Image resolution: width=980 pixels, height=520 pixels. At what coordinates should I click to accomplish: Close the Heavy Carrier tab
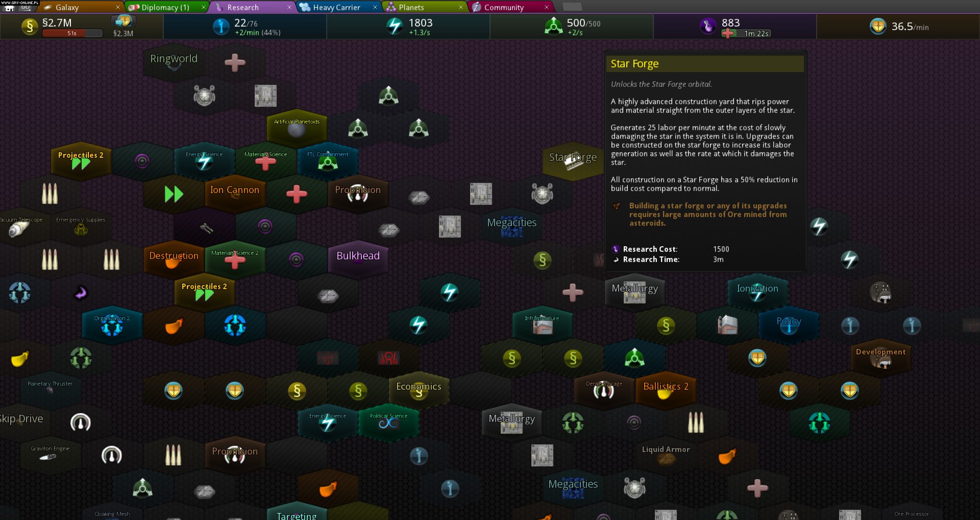point(375,7)
